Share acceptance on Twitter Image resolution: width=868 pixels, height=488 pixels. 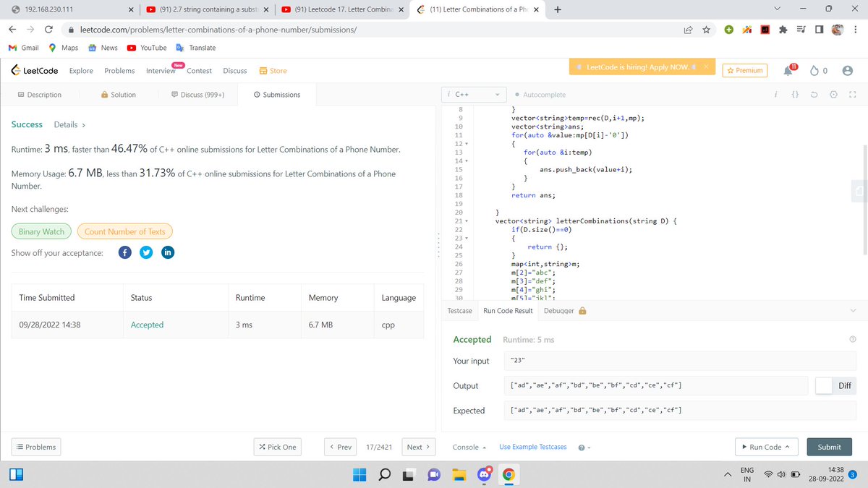click(x=146, y=253)
